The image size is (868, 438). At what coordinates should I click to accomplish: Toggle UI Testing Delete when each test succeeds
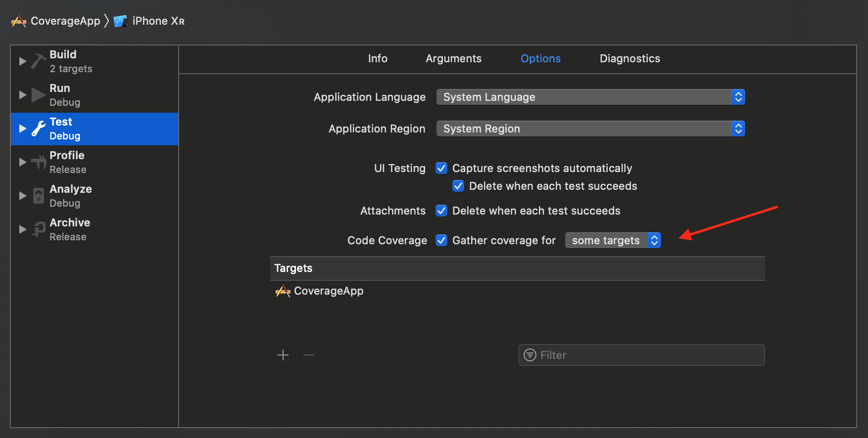[458, 186]
